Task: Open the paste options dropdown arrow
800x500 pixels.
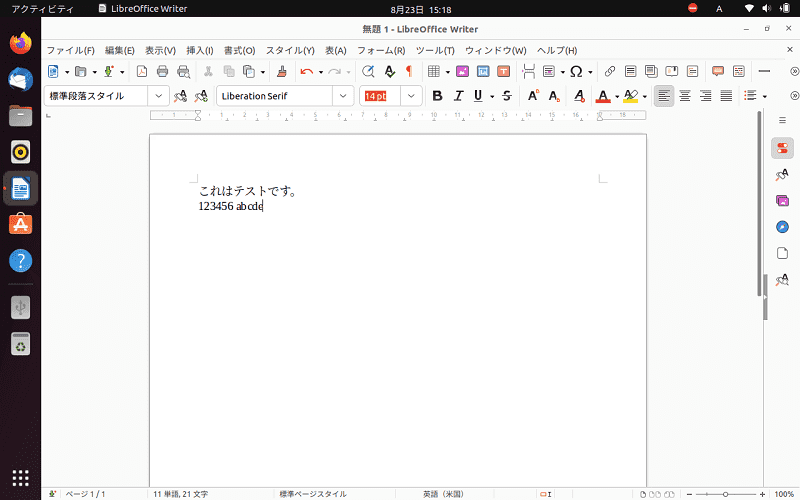Action: [x=263, y=72]
